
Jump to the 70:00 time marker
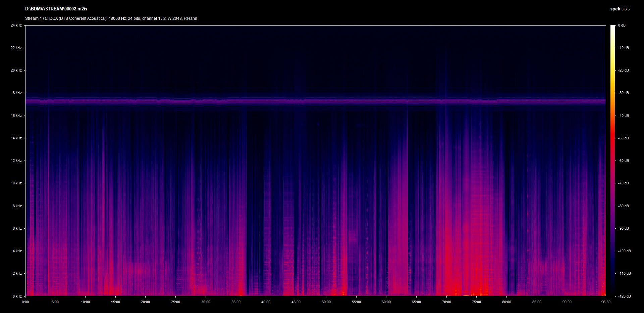[x=446, y=302]
